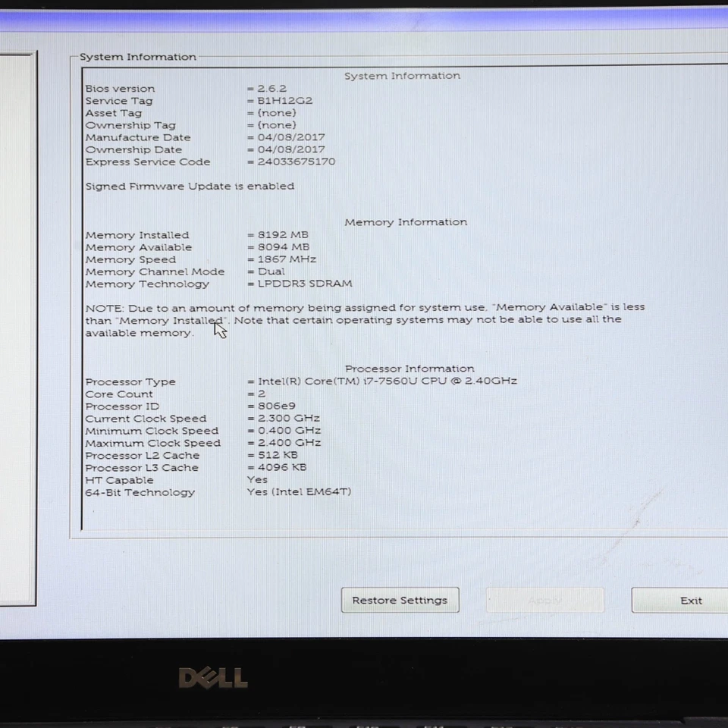This screenshot has height=728, width=728.
Task: Click the Exit button
Action: coord(690,600)
